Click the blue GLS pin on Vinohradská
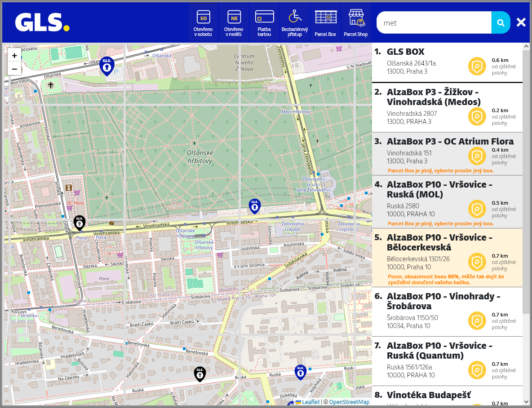The image size is (532, 408). (254, 206)
